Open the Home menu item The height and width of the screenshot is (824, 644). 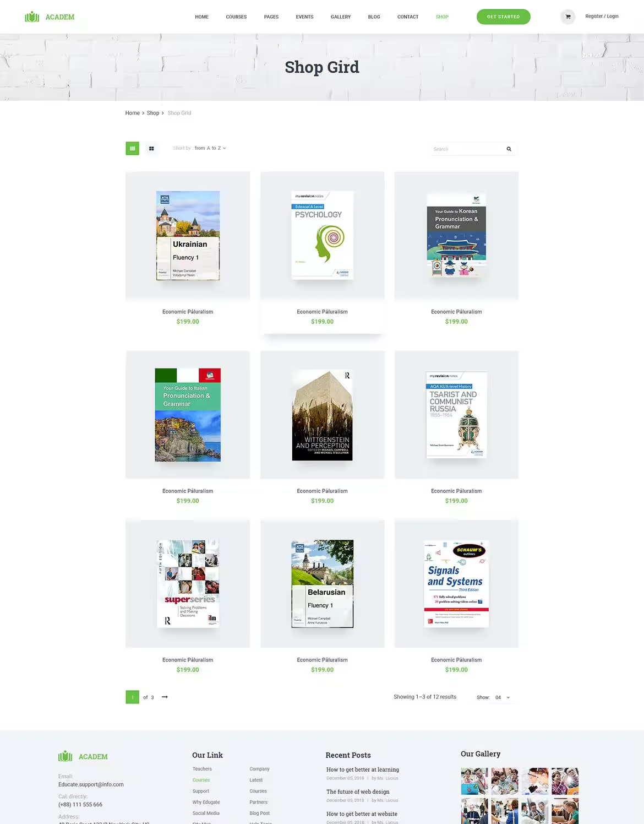[201, 17]
